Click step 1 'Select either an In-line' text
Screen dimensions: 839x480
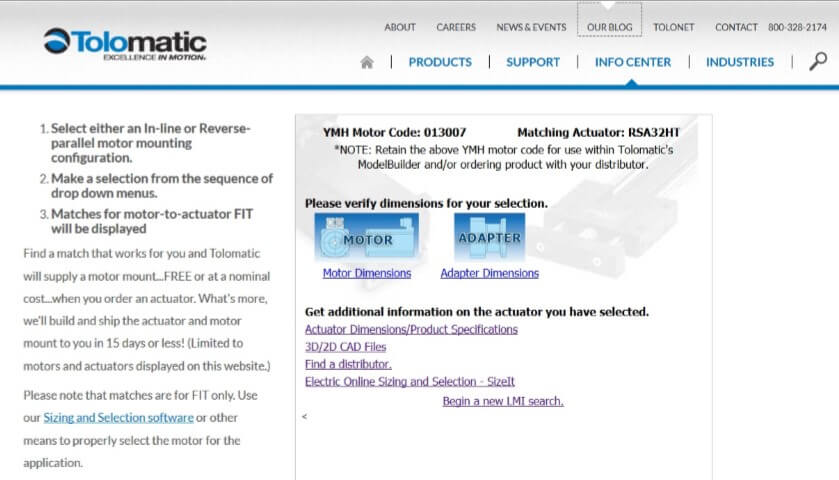150,143
